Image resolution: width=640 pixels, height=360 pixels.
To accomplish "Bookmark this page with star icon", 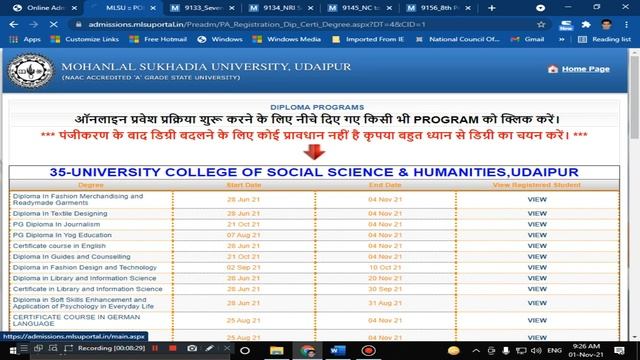I will click(541, 24).
